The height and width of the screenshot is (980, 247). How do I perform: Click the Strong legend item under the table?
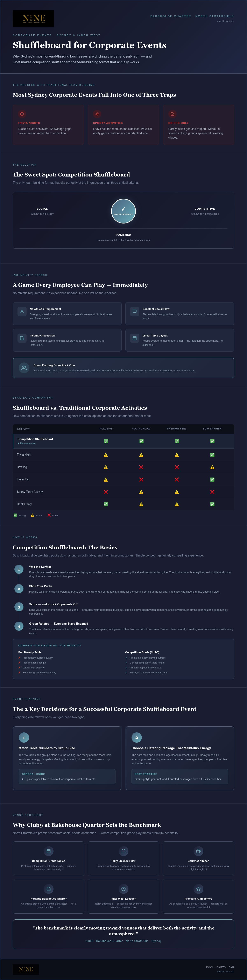tap(20, 515)
